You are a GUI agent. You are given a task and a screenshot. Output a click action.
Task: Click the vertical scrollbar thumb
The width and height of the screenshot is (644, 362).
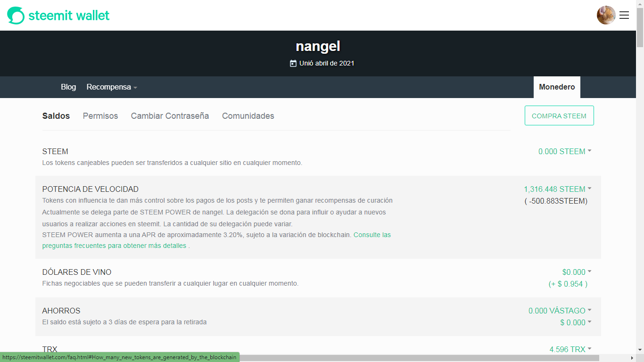(640, 27)
